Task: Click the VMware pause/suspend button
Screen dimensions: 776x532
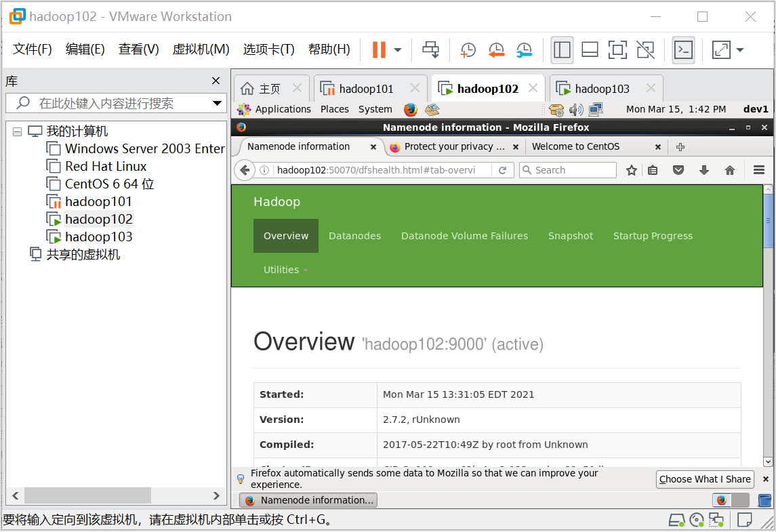Action: pyautogui.click(x=379, y=49)
